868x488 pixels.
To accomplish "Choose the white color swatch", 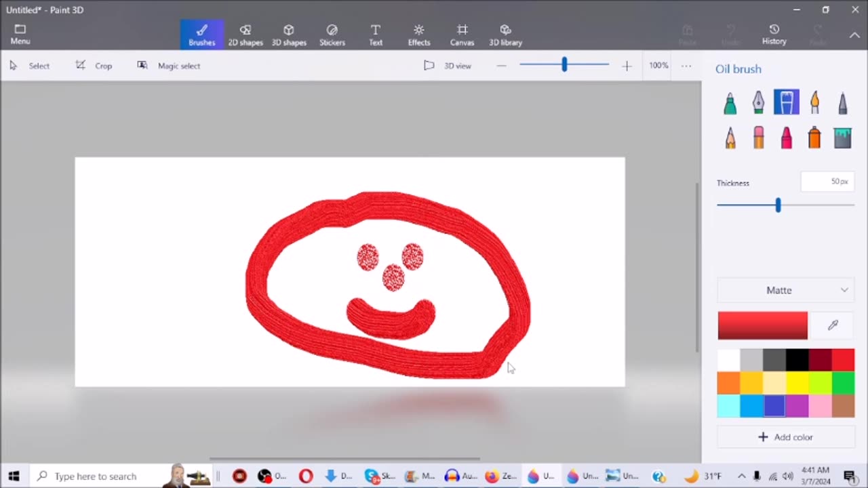I will pyautogui.click(x=728, y=360).
